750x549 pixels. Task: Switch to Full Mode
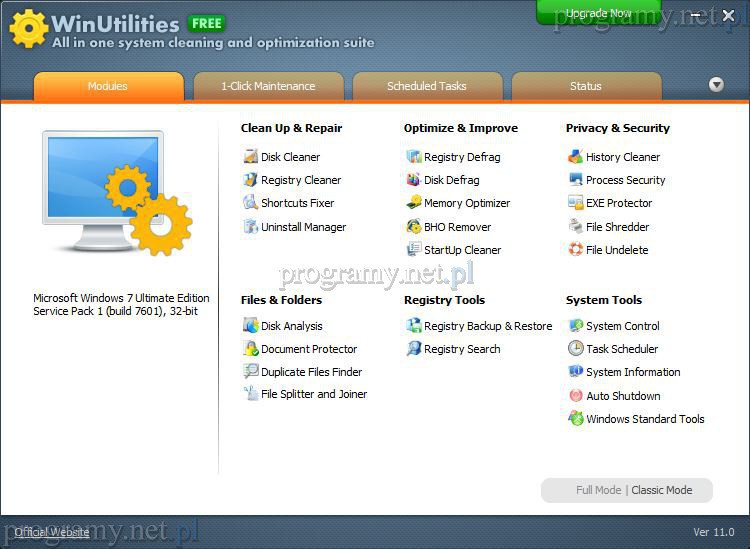click(x=598, y=491)
